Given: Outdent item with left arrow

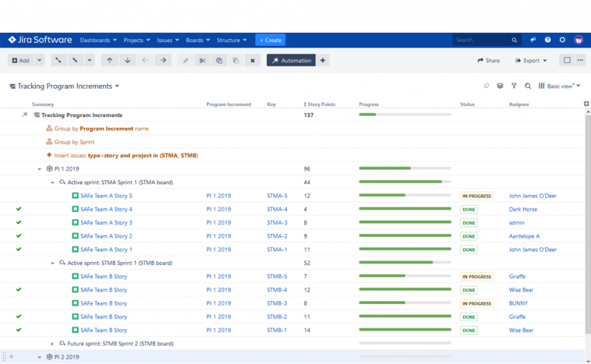Looking at the screenshot, I should [x=145, y=60].
